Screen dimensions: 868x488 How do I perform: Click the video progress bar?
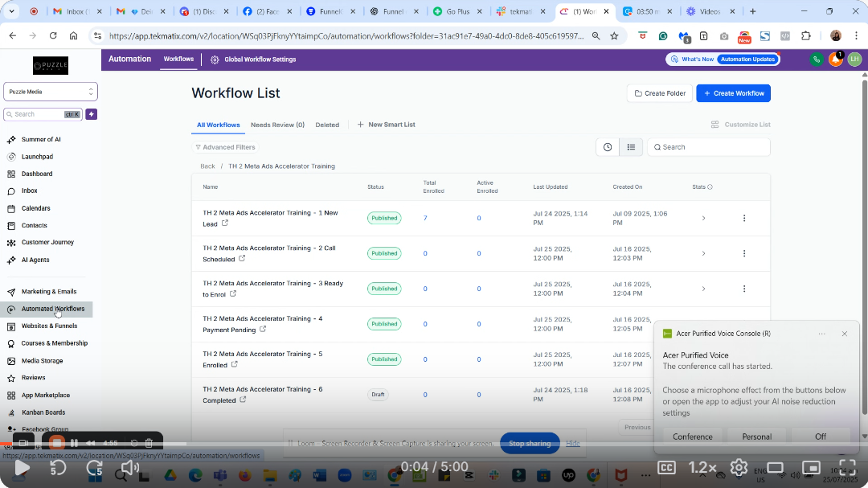[x=434, y=444]
